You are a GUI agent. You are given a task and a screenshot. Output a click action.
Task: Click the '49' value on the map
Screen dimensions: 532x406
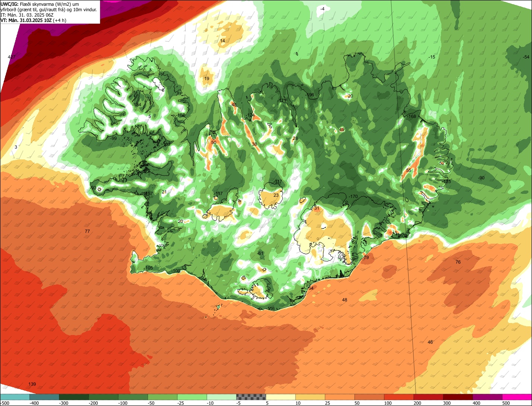342,130
